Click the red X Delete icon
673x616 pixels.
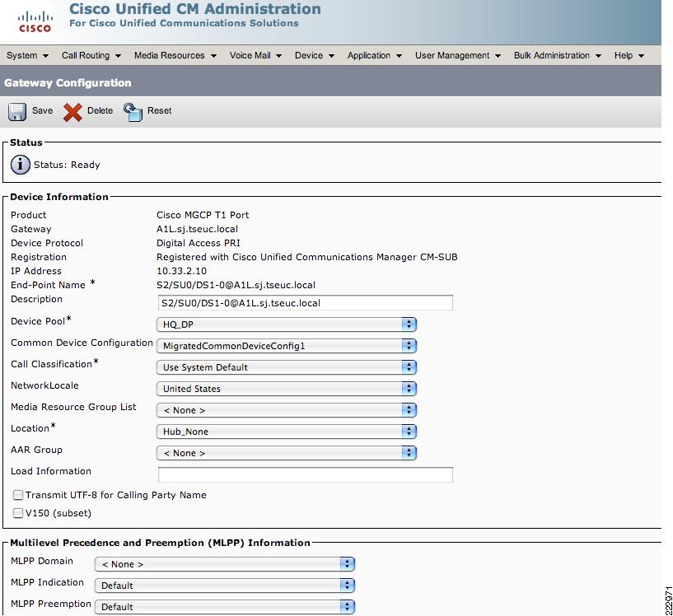tap(72, 112)
